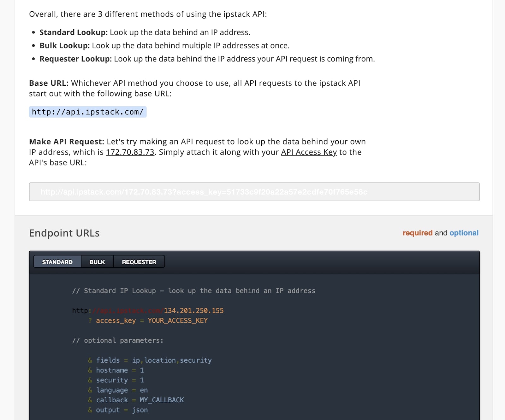The width and height of the screenshot is (505, 420).
Task: Select the REQUESTER endpoint tab
Action: 139,262
